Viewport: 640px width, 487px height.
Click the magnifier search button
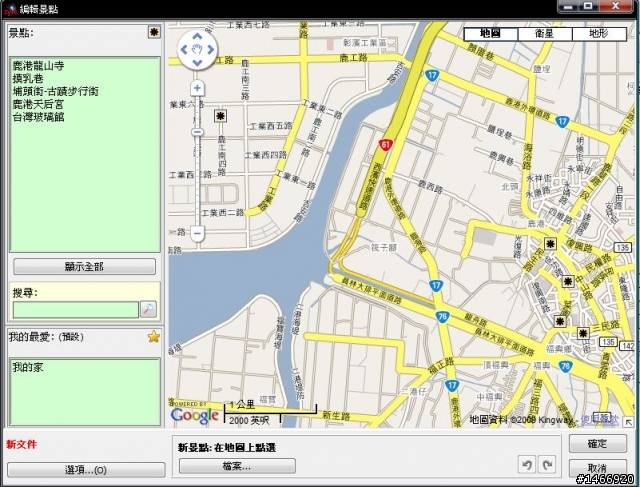(148, 309)
